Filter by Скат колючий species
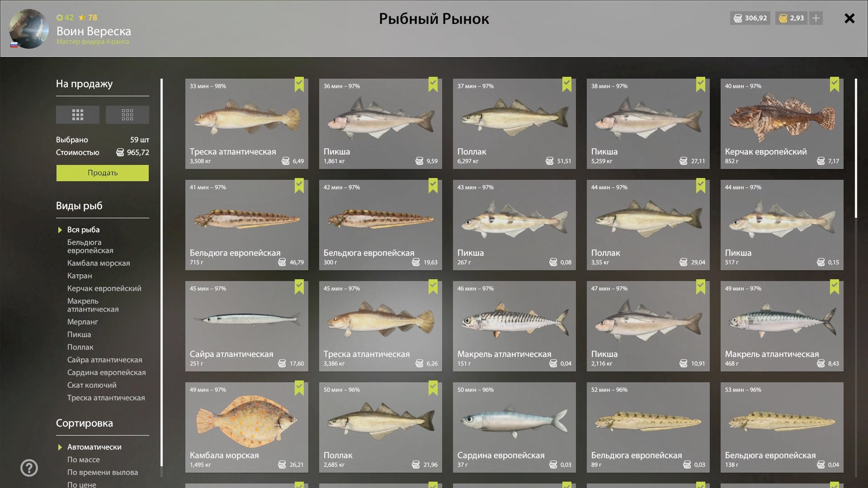The height and width of the screenshot is (488, 868). click(92, 385)
